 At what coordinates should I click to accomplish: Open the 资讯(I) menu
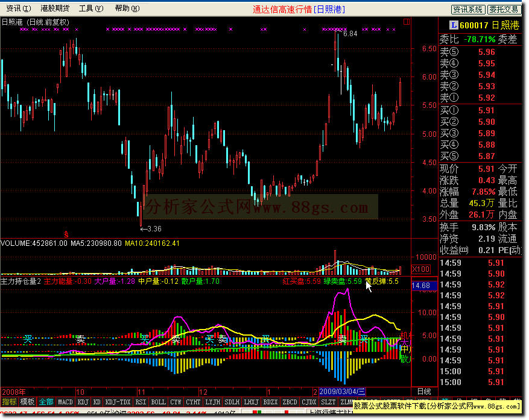click(19, 8)
